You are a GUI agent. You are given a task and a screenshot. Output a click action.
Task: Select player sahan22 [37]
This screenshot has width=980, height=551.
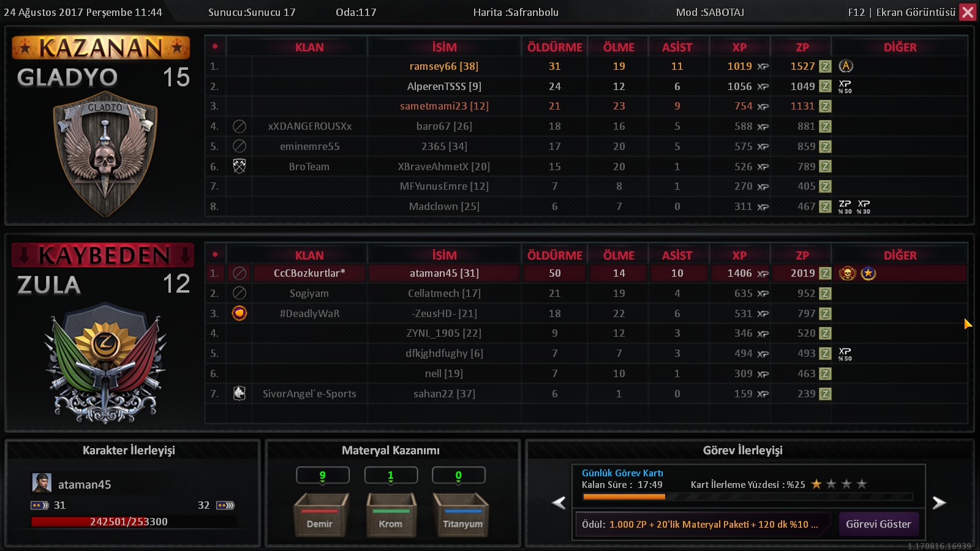[444, 394]
